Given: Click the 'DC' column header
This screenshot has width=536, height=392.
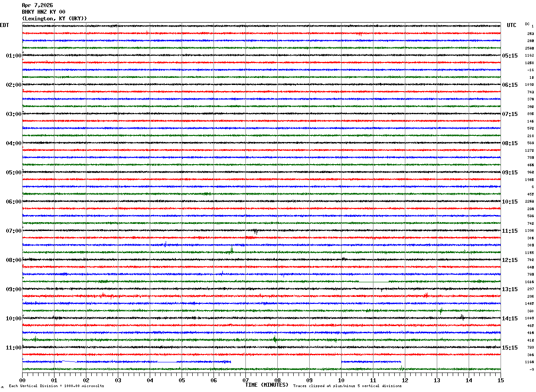Looking at the screenshot, I should point(527,24).
